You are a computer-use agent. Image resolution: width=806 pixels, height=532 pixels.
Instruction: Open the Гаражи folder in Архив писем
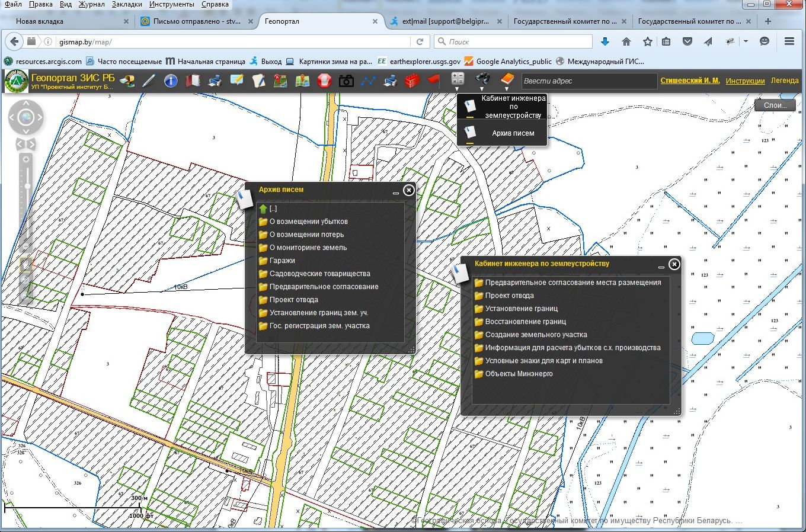click(x=282, y=261)
